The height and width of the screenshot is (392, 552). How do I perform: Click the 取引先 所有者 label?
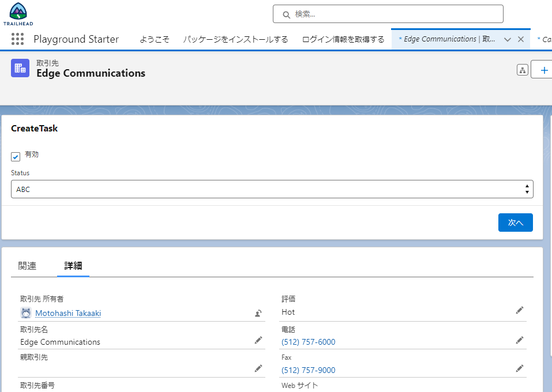[x=42, y=299]
